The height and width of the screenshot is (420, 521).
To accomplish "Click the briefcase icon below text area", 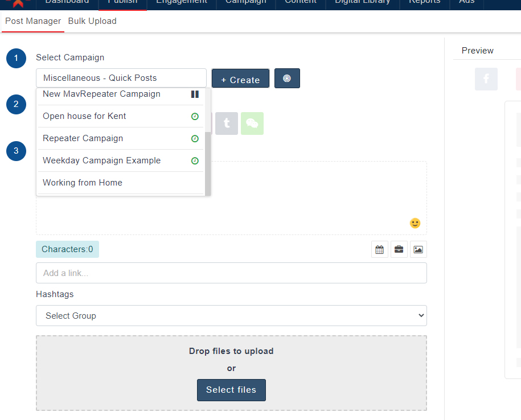I will [x=399, y=249].
